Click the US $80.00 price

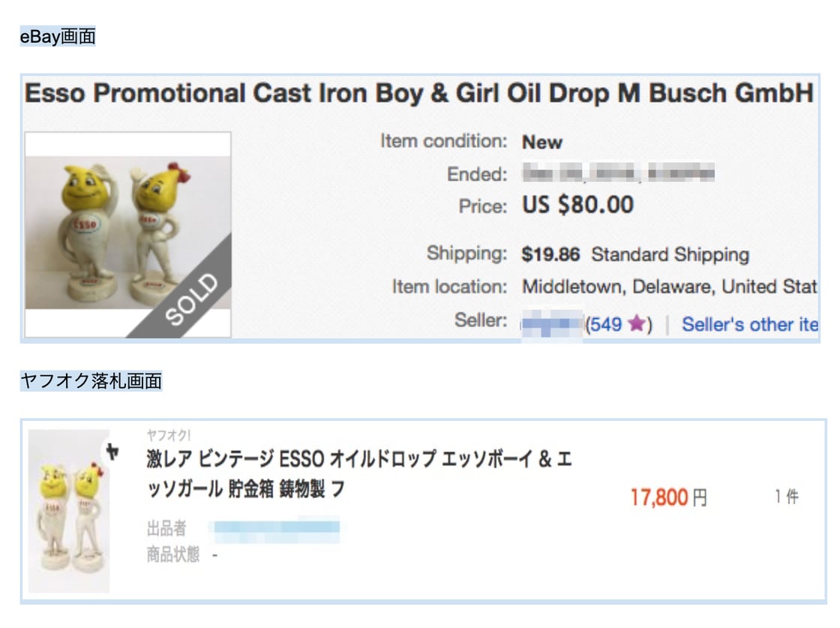pos(577,205)
